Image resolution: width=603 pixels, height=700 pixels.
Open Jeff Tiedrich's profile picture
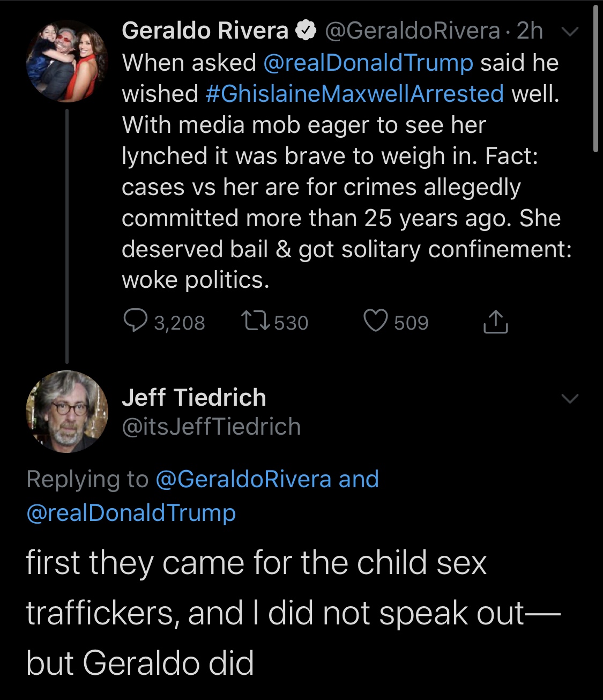pyautogui.click(x=67, y=411)
